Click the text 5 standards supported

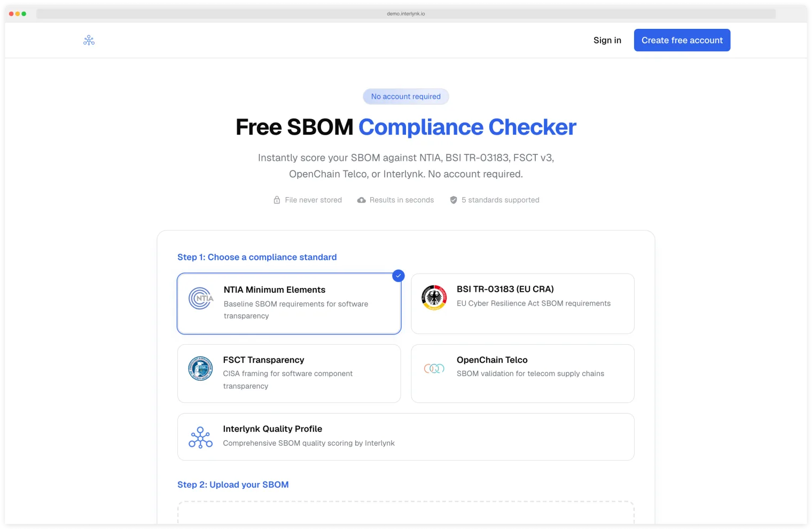coord(501,200)
